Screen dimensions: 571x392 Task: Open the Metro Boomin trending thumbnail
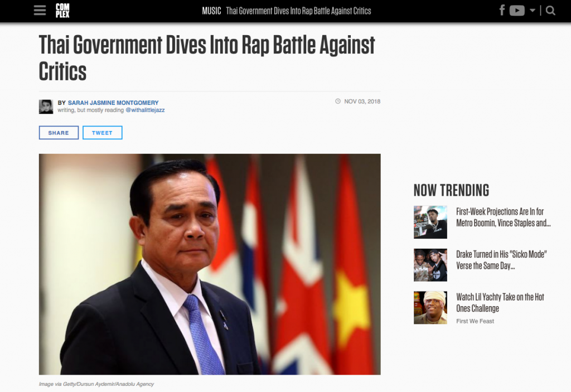click(x=430, y=222)
